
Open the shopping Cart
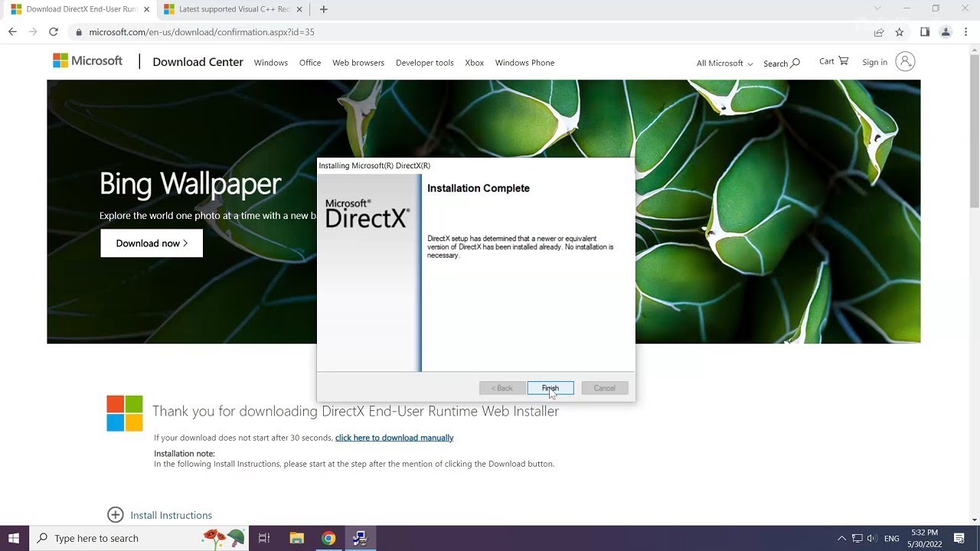[x=834, y=61]
